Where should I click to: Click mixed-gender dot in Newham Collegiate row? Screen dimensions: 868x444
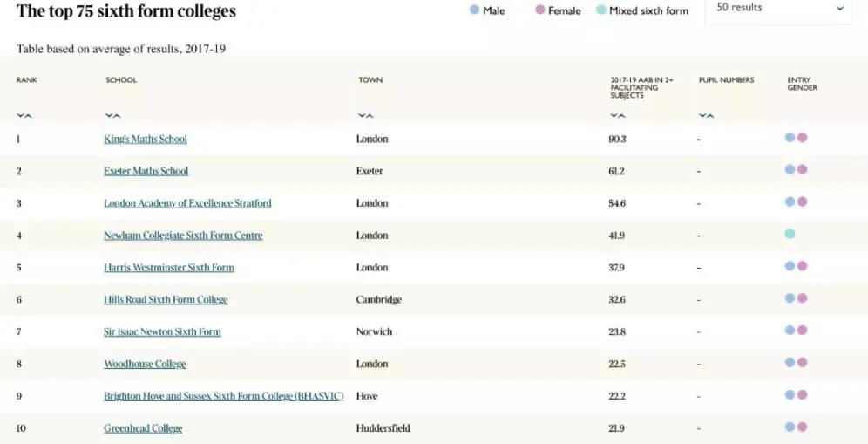tap(790, 234)
